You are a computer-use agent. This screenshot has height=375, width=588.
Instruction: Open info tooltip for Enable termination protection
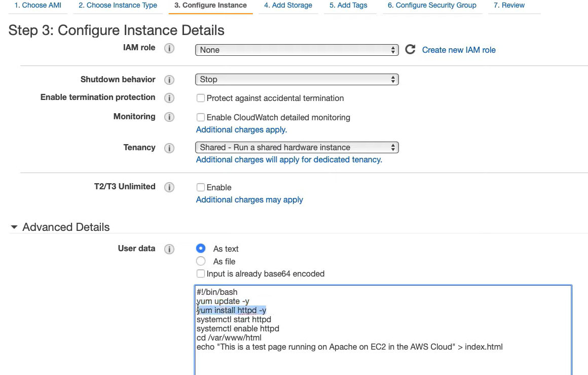pos(169,98)
